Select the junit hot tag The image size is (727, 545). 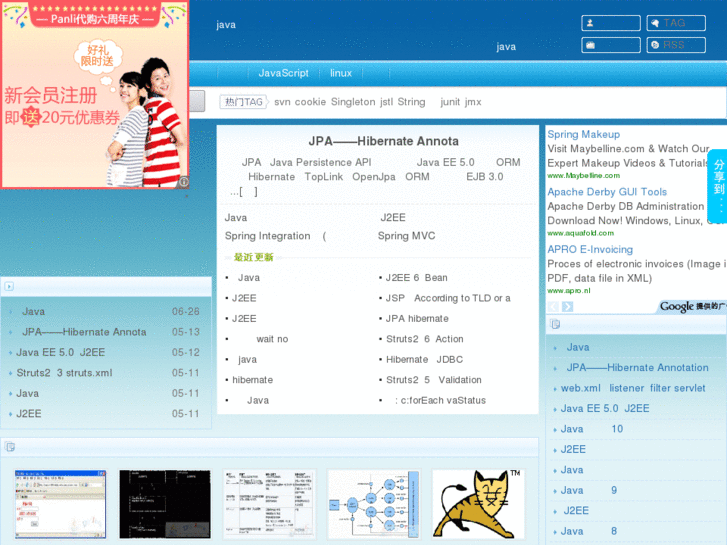click(x=450, y=102)
